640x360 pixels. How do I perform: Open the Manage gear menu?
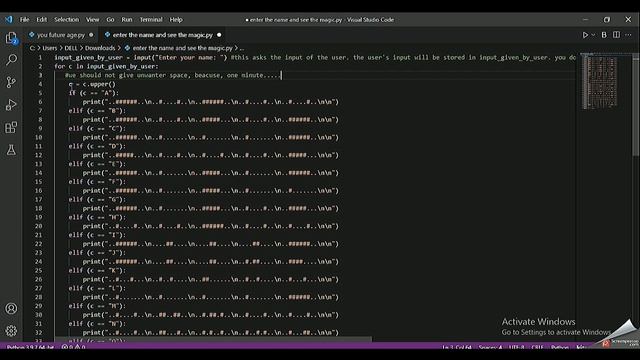[11, 331]
